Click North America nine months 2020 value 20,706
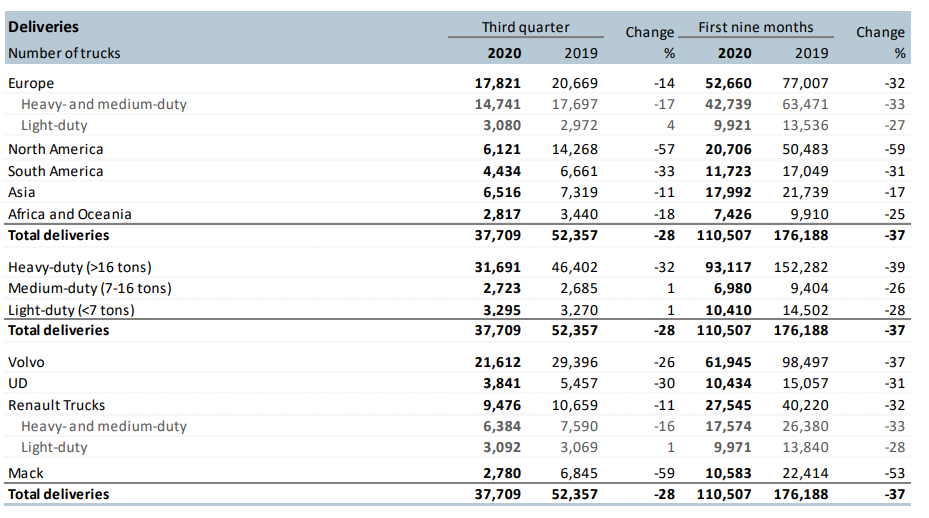The width and height of the screenshot is (929, 518). [728, 149]
